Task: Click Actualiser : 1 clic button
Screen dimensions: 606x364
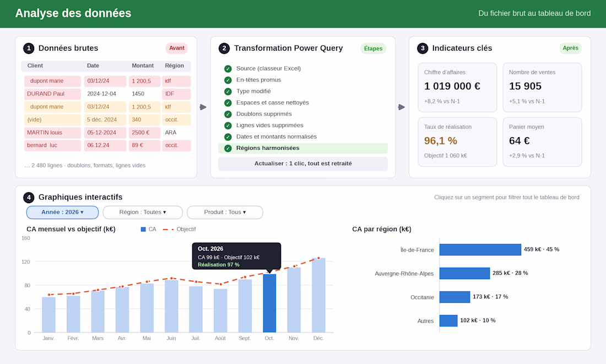Action: [x=303, y=164]
